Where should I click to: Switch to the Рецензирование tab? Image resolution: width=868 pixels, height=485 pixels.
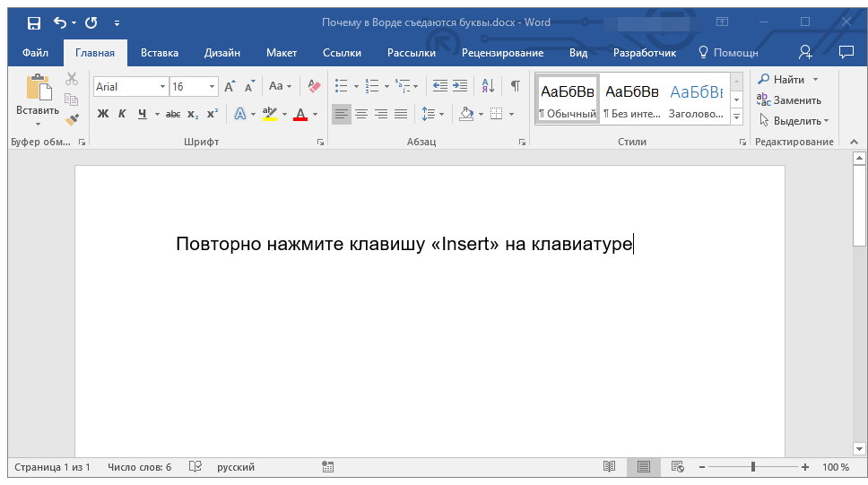(x=502, y=53)
